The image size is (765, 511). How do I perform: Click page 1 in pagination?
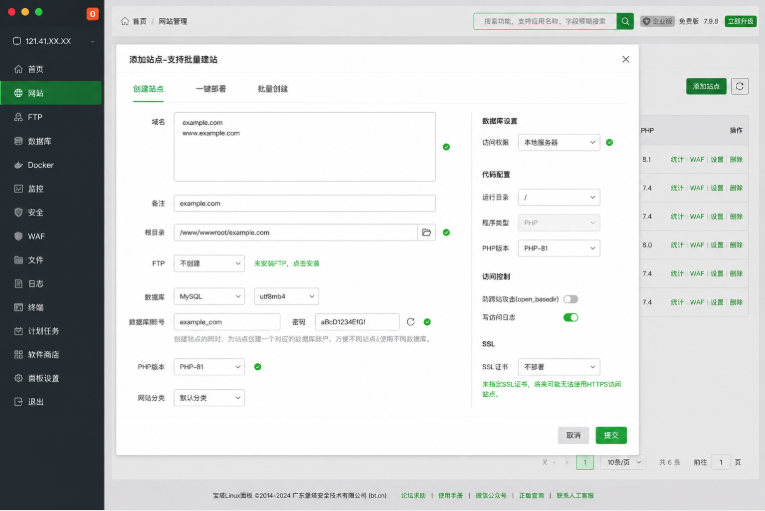click(585, 462)
